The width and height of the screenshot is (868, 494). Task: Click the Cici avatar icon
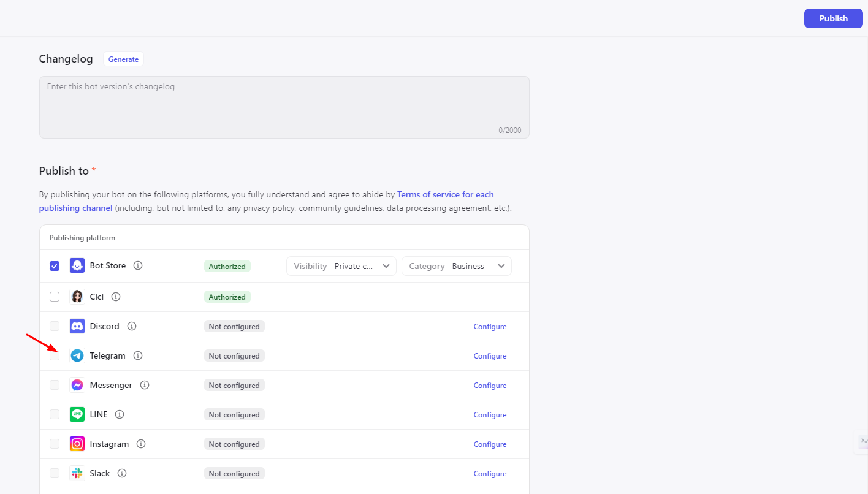(77, 297)
